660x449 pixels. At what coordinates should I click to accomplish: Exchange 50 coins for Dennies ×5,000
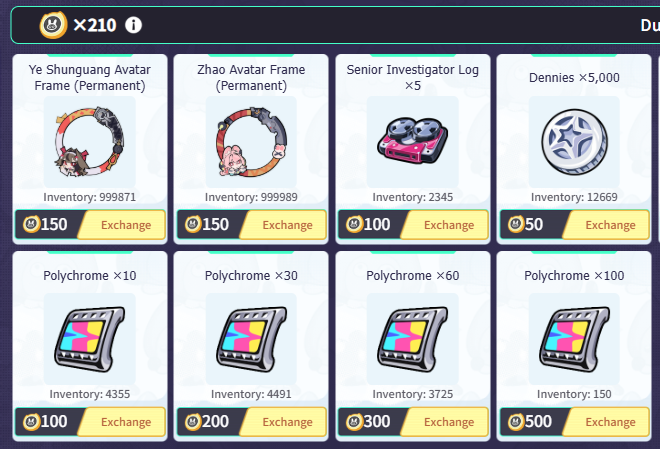(607, 225)
